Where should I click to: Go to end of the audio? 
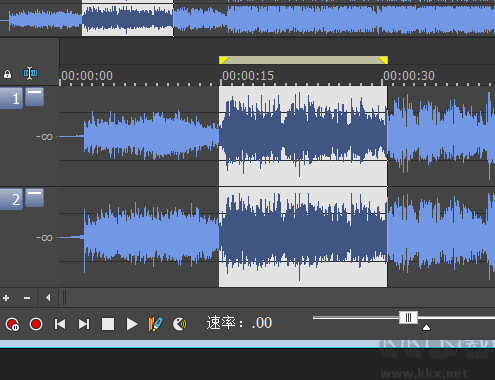click(84, 324)
